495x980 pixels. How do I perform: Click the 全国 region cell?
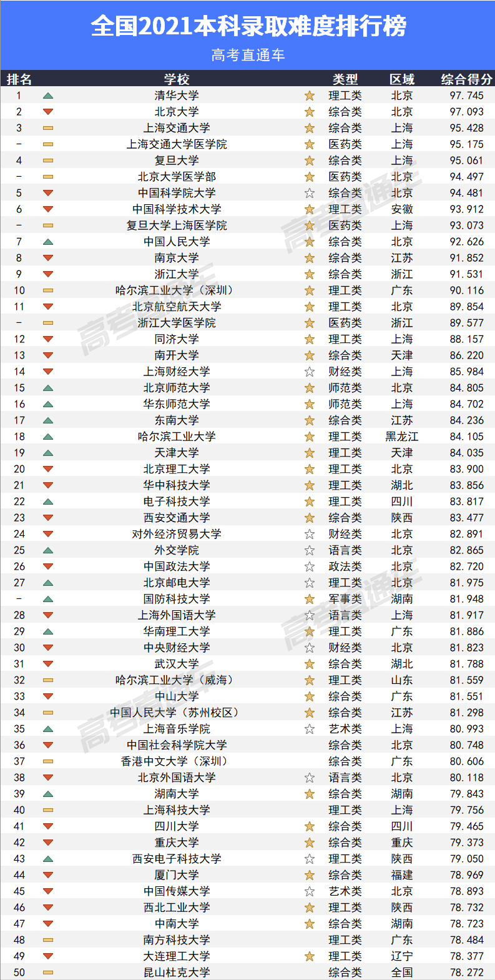(x=402, y=973)
